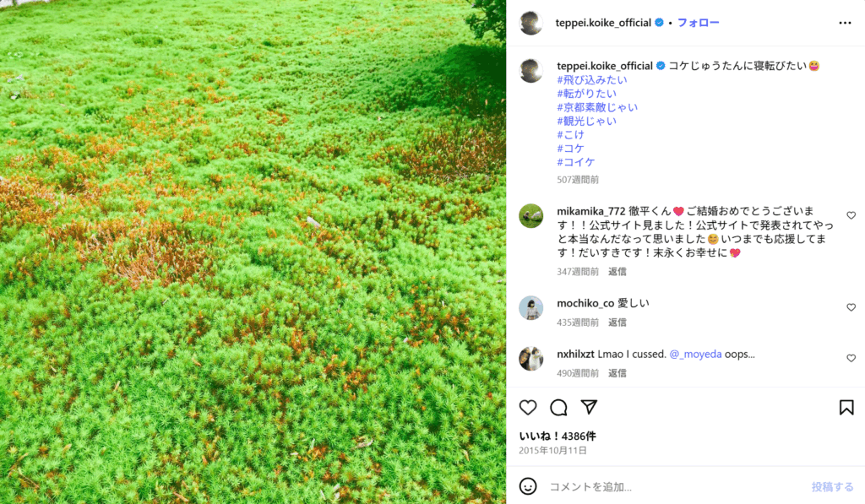Like the post with the heart icon

tap(528, 408)
